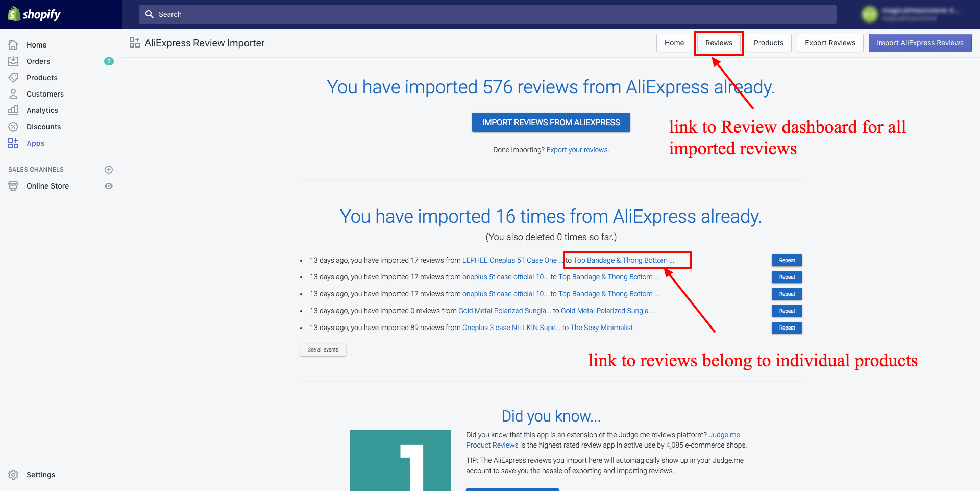Open Oneplus 3 case NILLKIN Supe link

coord(511,328)
